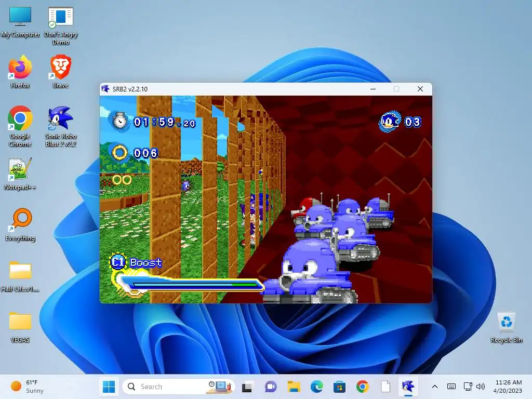The image size is (532, 399).
Task: Open the touch keyboard tray icon
Action: [x=451, y=387]
